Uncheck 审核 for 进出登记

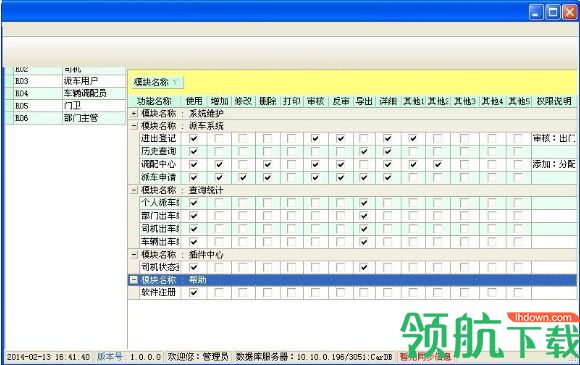pos(315,138)
